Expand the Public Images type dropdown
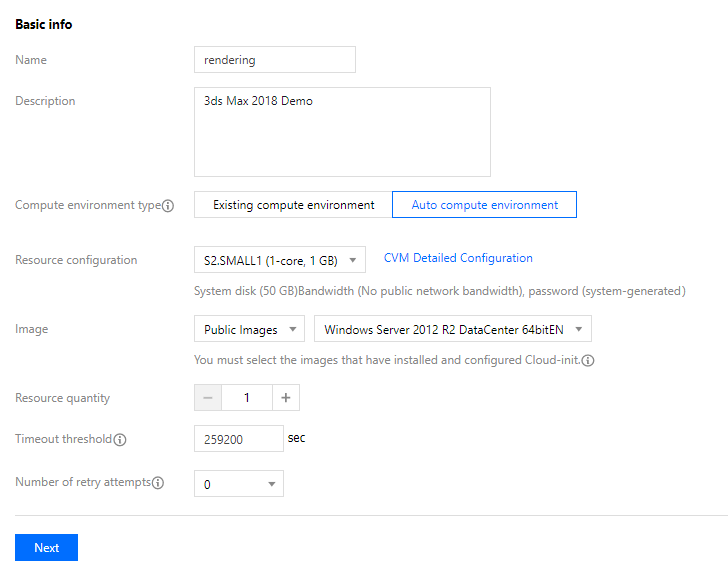 (x=249, y=329)
